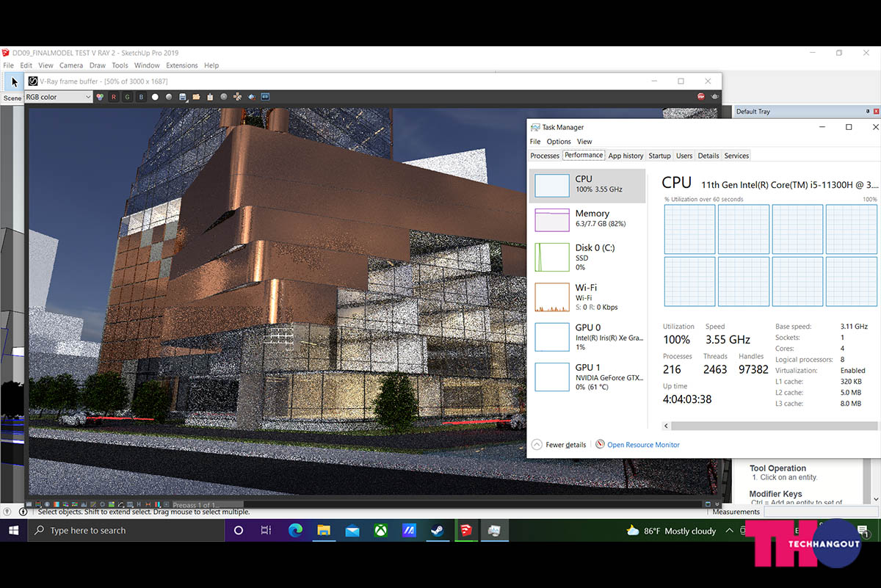Select Disk 0 (C:) performance entry
The height and width of the screenshot is (588, 881).
click(587, 257)
